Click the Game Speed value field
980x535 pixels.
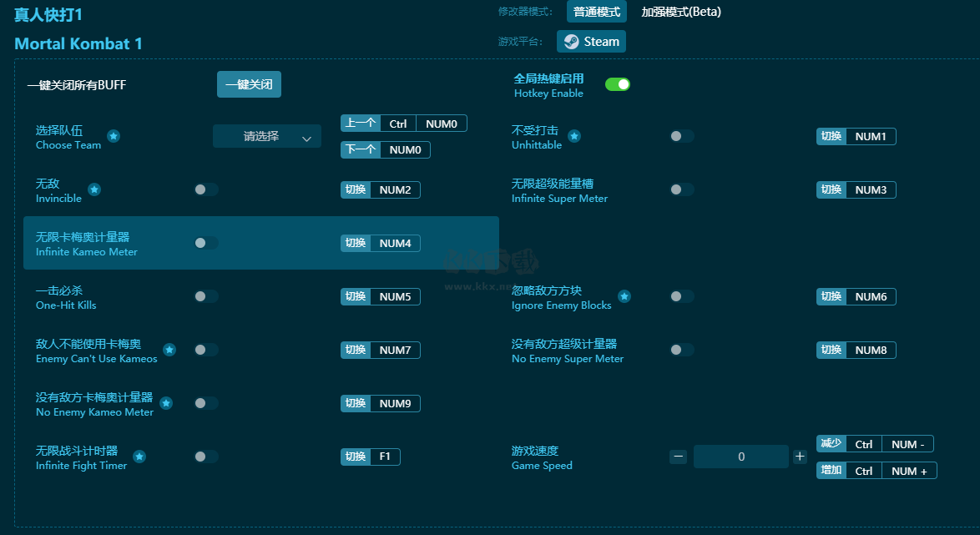pos(740,457)
